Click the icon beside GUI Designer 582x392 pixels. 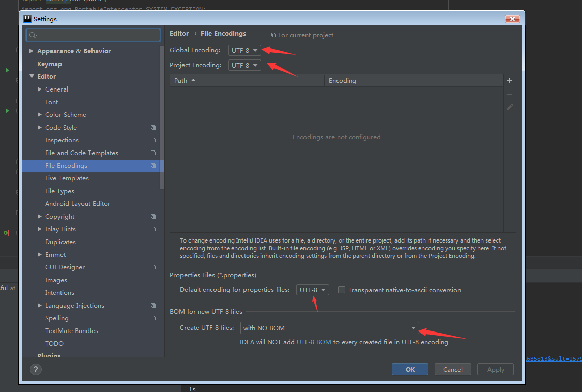153,267
